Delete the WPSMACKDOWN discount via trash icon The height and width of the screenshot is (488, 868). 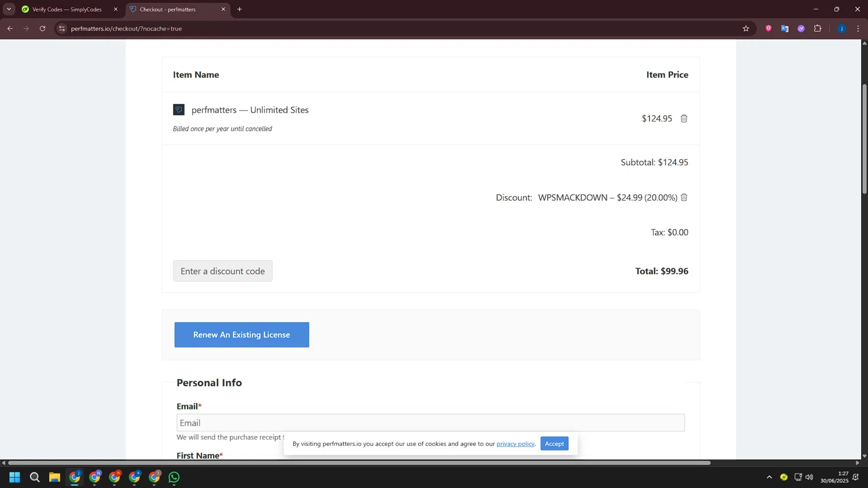[684, 198]
